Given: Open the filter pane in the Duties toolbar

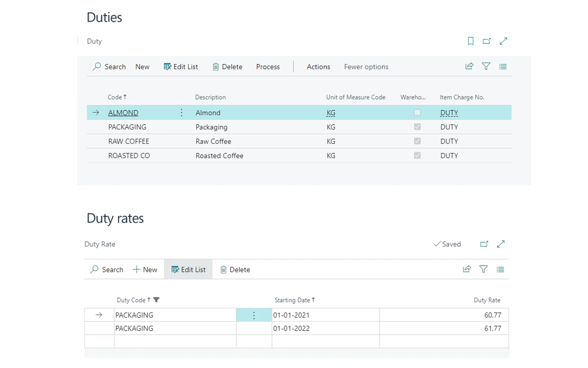Looking at the screenshot, I should [486, 66].
